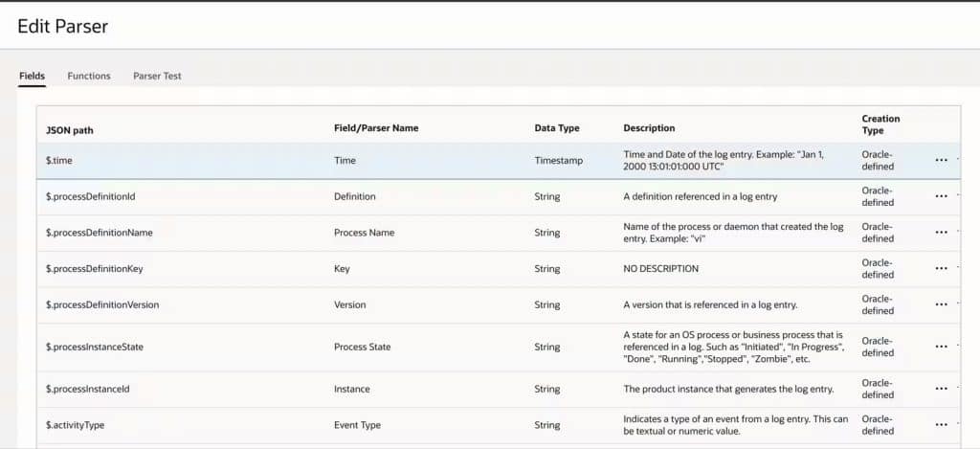Viewport: 980px width, 449px height.
Task: Open actions menu for $.activityType row
Action: pos(942,425)
